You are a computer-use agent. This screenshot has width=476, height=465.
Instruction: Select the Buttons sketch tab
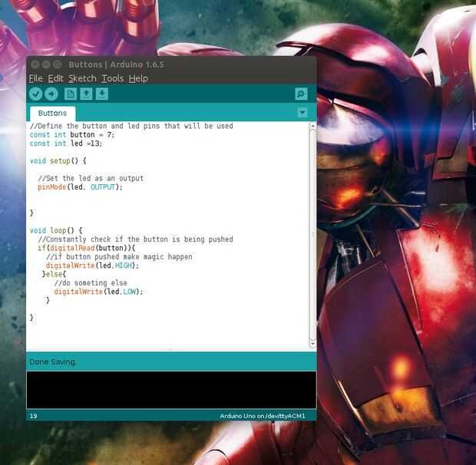(x=52, y=113)
